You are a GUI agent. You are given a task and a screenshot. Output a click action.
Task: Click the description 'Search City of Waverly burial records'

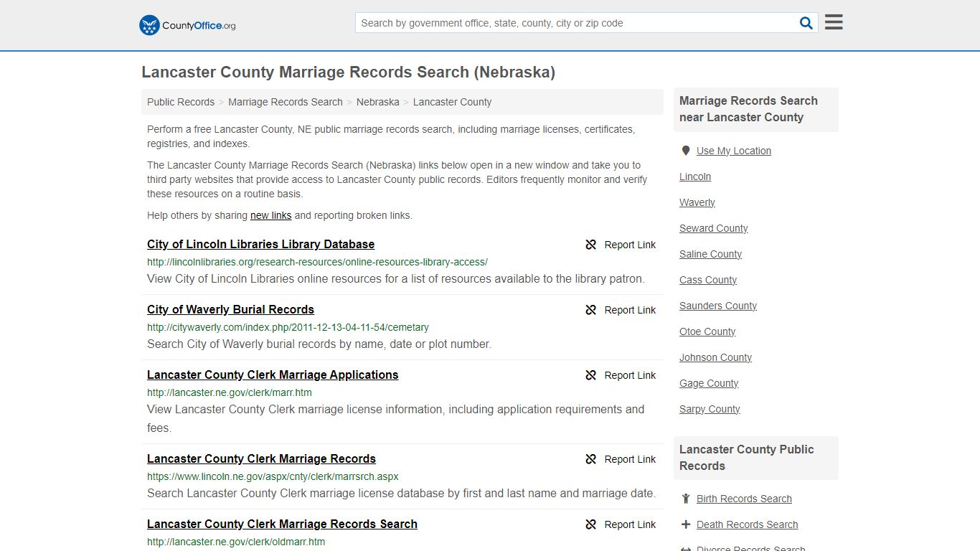click(x=319, y=344)
